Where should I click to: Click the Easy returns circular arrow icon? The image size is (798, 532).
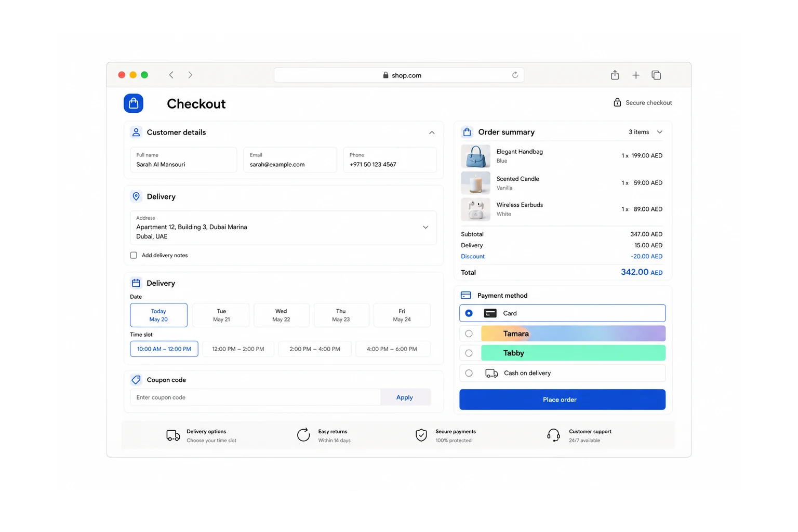click(303, 435)
